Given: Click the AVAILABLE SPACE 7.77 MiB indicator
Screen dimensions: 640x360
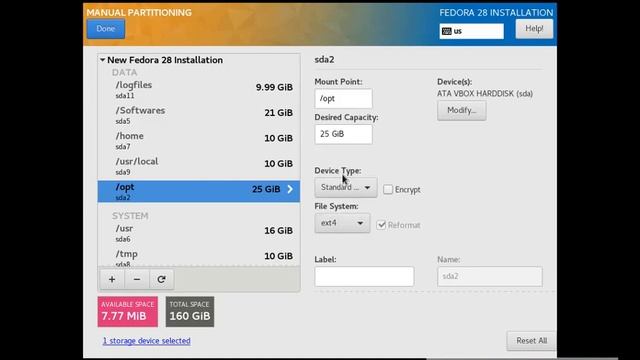Looking at the screenshot, I should 128,311.
